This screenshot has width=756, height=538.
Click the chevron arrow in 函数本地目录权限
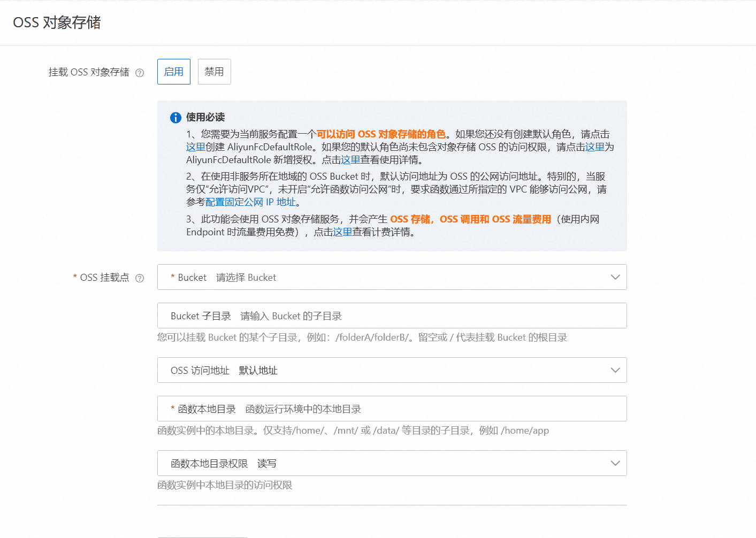point(615,463)
